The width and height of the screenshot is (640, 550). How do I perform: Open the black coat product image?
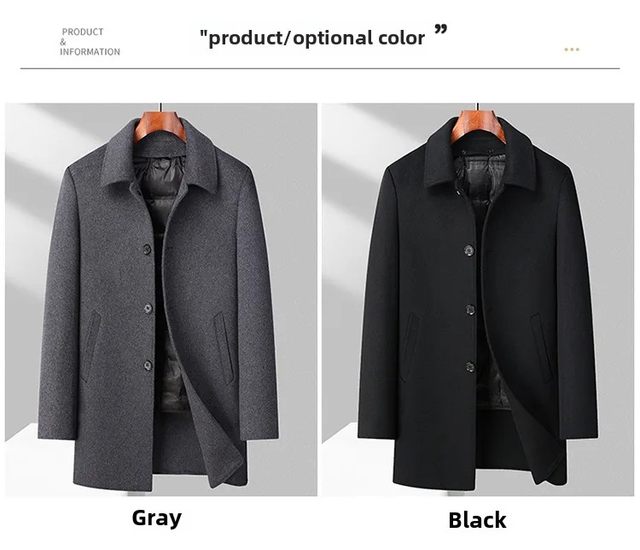click(478, 299)
